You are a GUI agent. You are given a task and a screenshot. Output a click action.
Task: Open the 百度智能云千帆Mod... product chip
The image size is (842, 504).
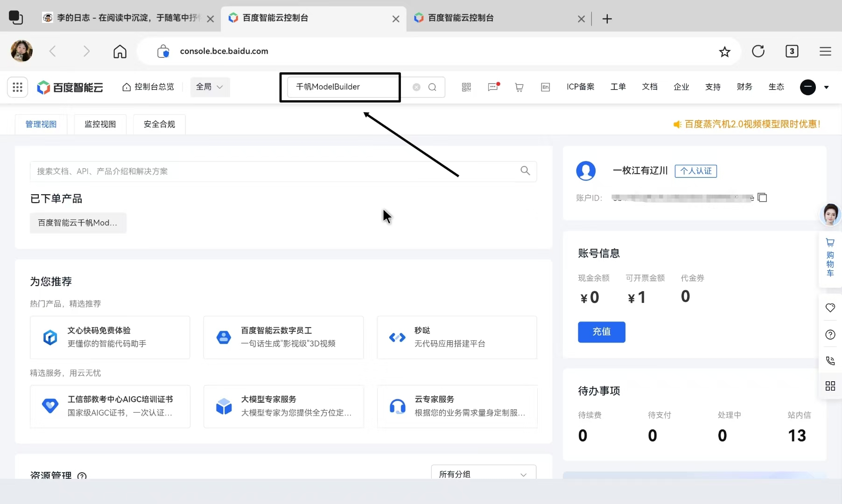(78, 223)
